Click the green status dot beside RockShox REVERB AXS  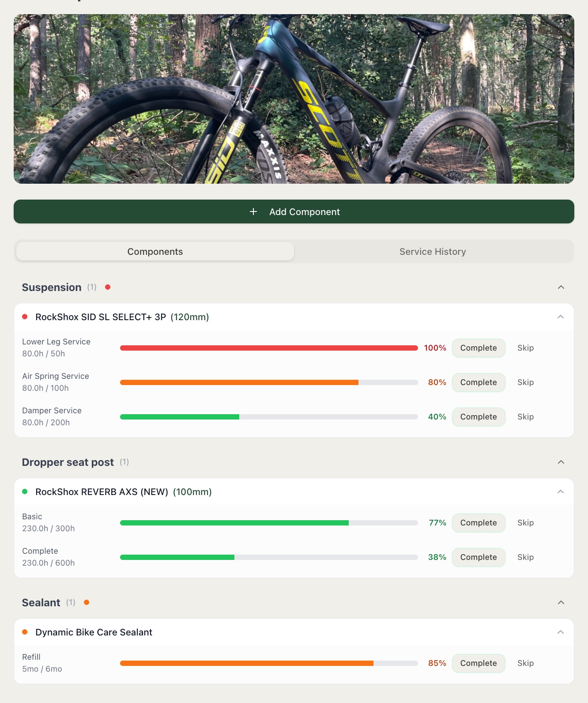coord(25,491)
